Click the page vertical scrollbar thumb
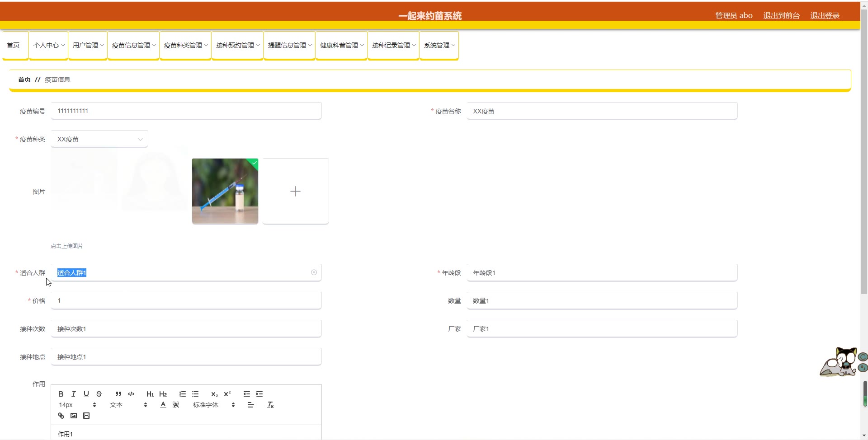Viewport: 868px width, 440px height. [x=864, y=151]
